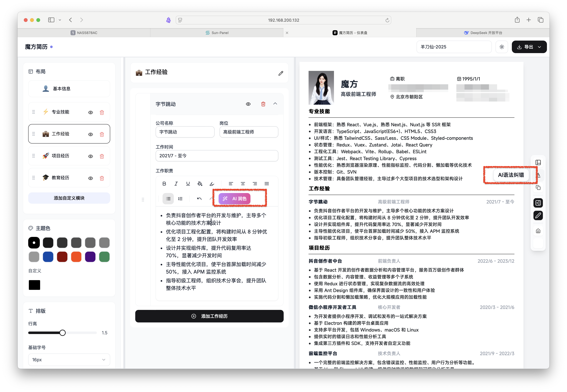
Task: Open layout panel icon in right sidebar
Action: [538, 163]
